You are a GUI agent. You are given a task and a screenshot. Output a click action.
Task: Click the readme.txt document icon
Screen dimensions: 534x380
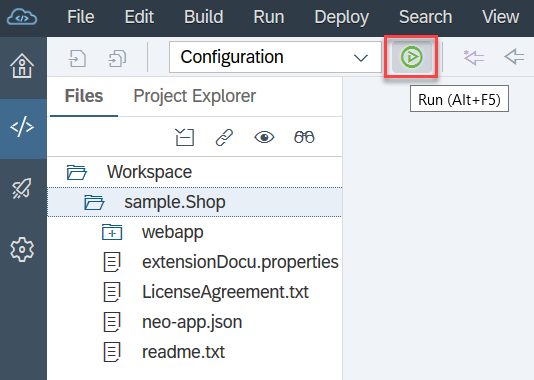pos(112,352)
